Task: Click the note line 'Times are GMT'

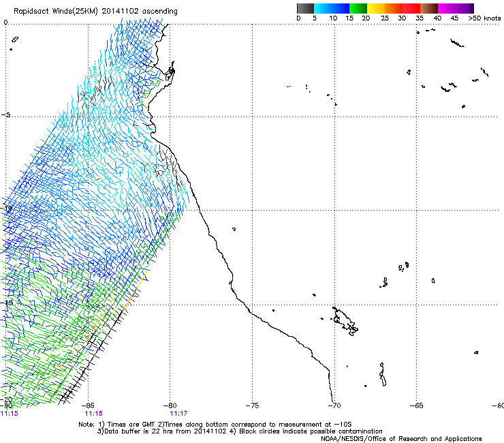Action: pos(131,425)
